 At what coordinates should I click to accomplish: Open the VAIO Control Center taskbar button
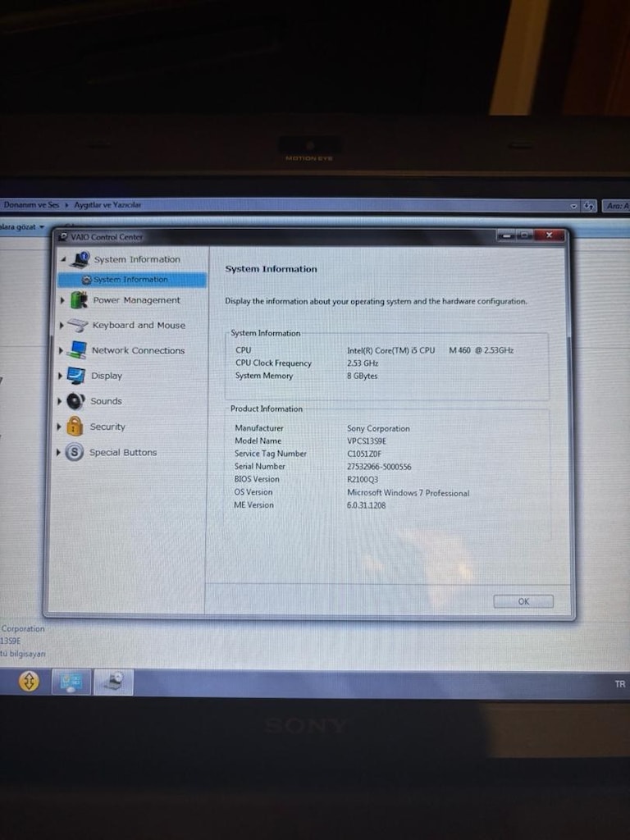click(x=113, y=682)
